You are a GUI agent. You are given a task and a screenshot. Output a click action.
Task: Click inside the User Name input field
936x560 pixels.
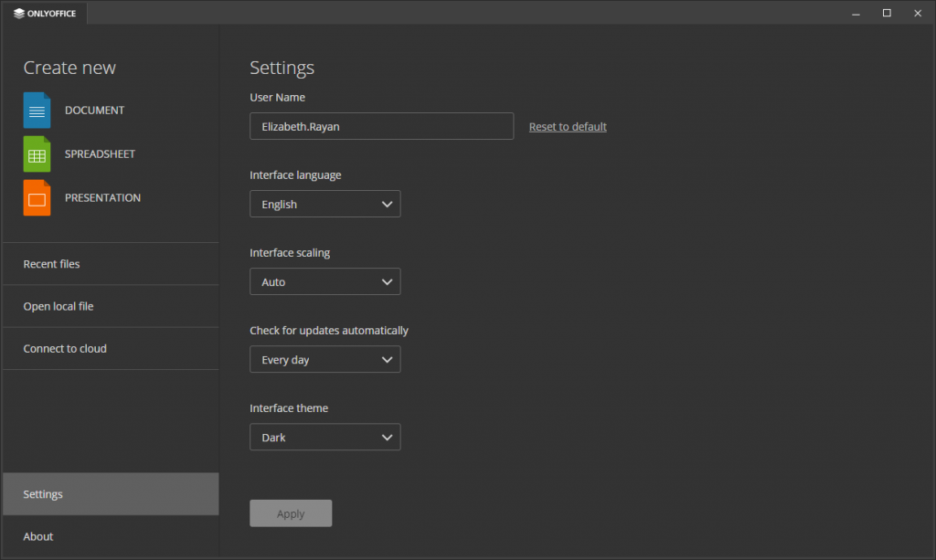point(381,125)
